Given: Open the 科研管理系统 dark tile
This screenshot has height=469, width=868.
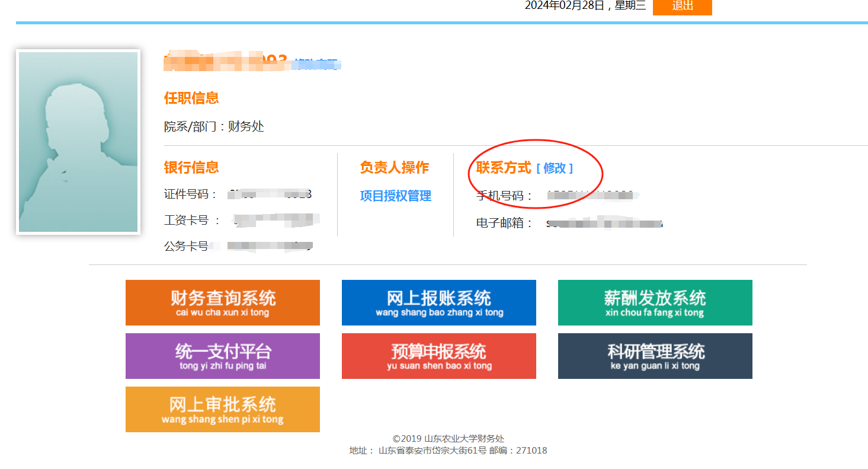Looking at the screenshot, I should (655, 356).
